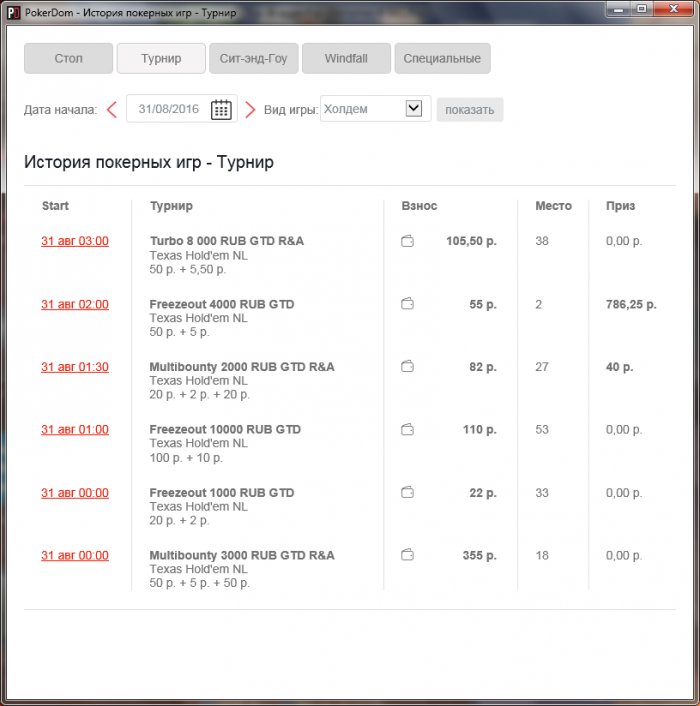Open 31 авг 00:00 link for Multibounty 3000
The height and width of the screenshot is (706, 700).
(x=75, y=555)
